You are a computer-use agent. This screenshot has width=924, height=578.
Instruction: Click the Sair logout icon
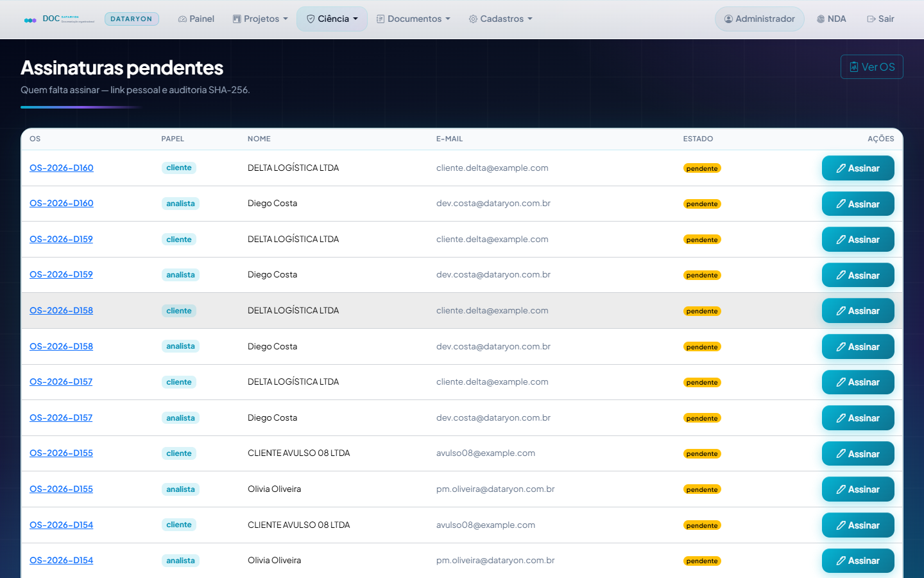[x=871, y=19]
